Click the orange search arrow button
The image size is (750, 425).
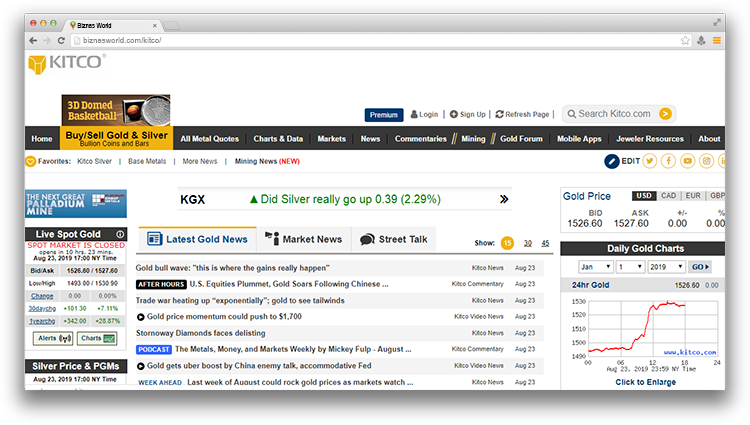click(x=667, y=114)
